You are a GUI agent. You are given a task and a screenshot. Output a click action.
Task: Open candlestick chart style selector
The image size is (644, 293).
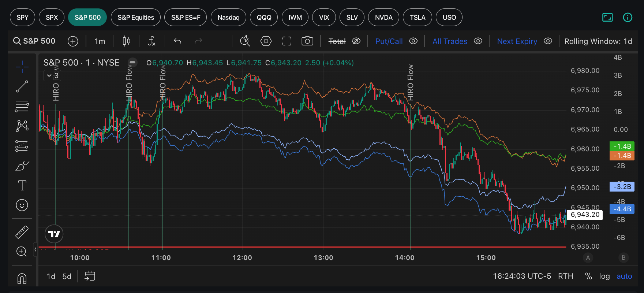click(x=126, y=41)
